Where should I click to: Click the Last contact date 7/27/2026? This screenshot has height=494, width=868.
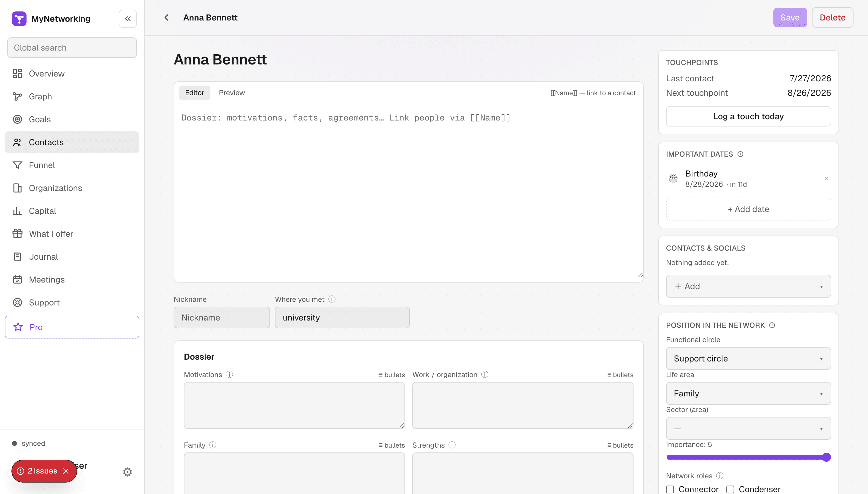[x=810, y=78]
